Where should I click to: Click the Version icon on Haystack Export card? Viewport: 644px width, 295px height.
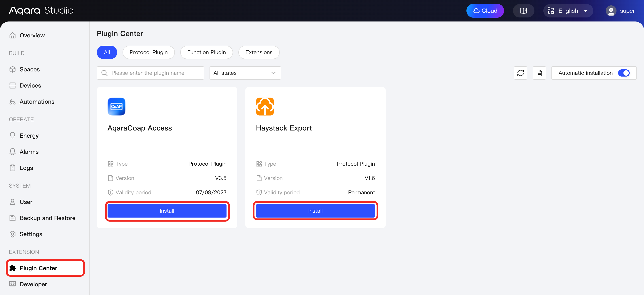259,178
